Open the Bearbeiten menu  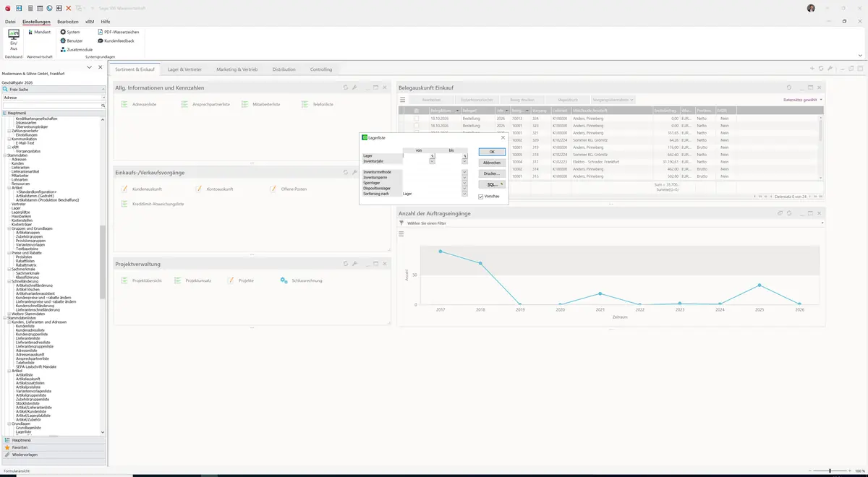[68, 22]
